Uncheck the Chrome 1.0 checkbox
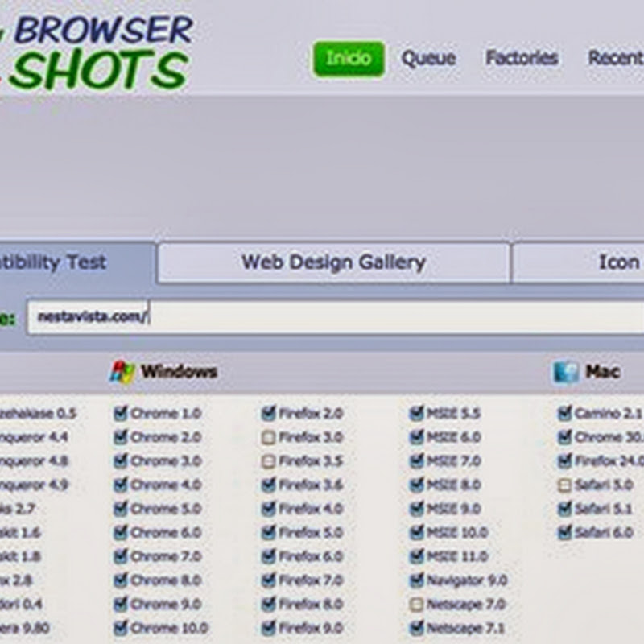The image size is (644, 644). (x=121, y=414)
